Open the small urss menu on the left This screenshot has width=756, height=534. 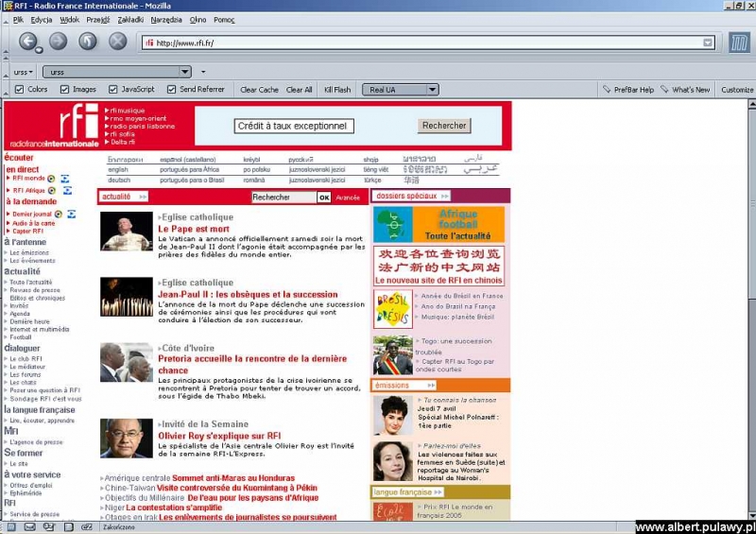[23, 72]
